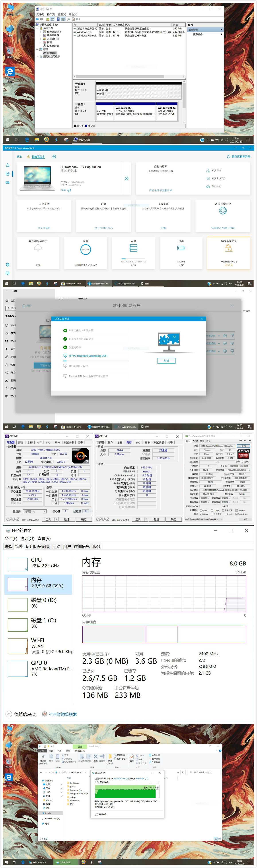This screenshot has width=257, height=868.
Task: Toggle the DirectML checkbox in GPU-Z
Action: coord(236,511)
